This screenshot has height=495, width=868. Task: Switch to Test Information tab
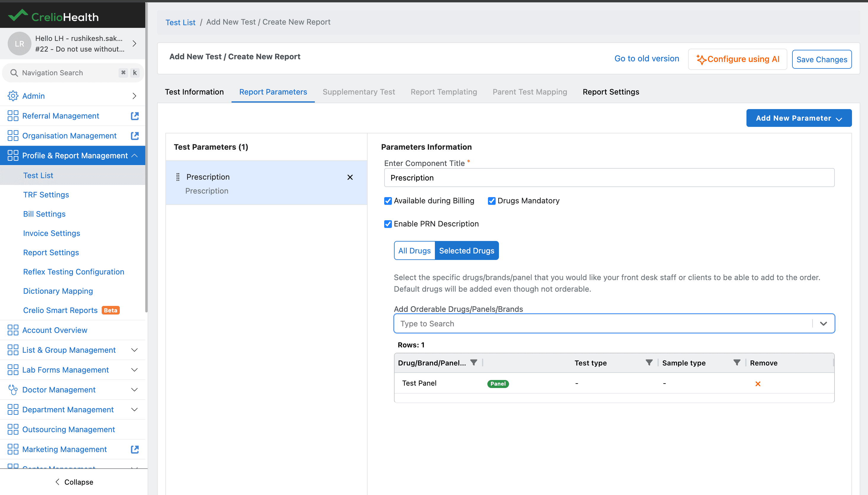[x=194, y=92]
